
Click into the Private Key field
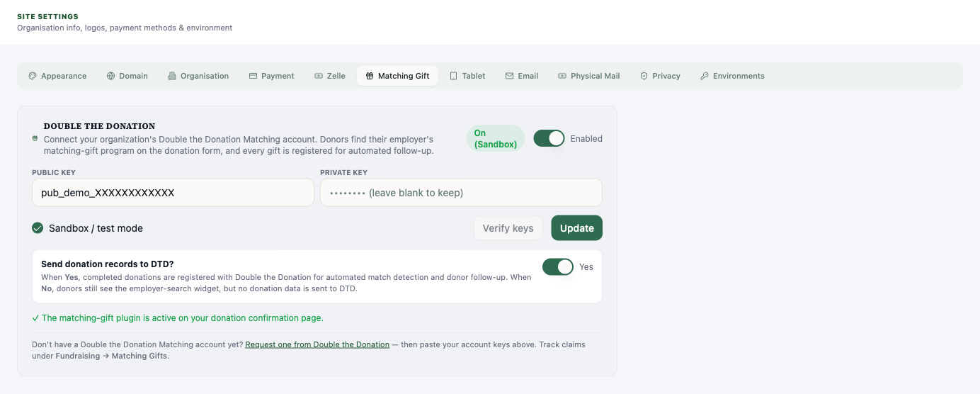tap(461, 193)
